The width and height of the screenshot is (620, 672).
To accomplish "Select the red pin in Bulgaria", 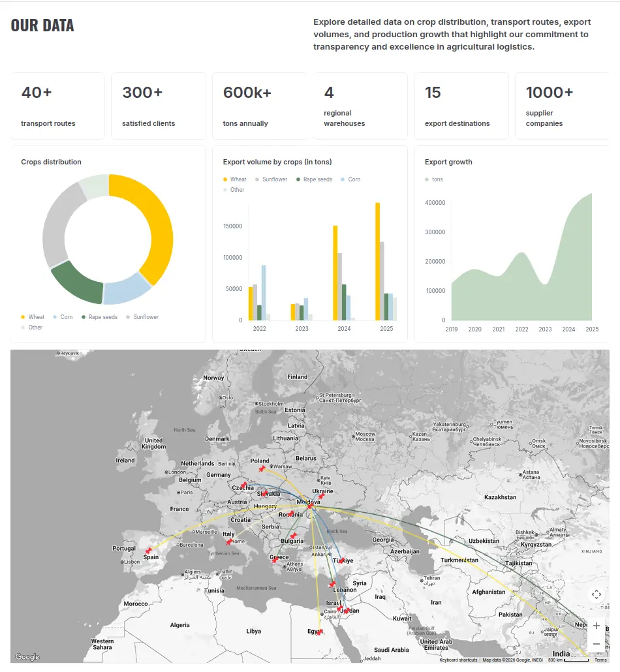I will pyautogui.click(x=294, y=536).
